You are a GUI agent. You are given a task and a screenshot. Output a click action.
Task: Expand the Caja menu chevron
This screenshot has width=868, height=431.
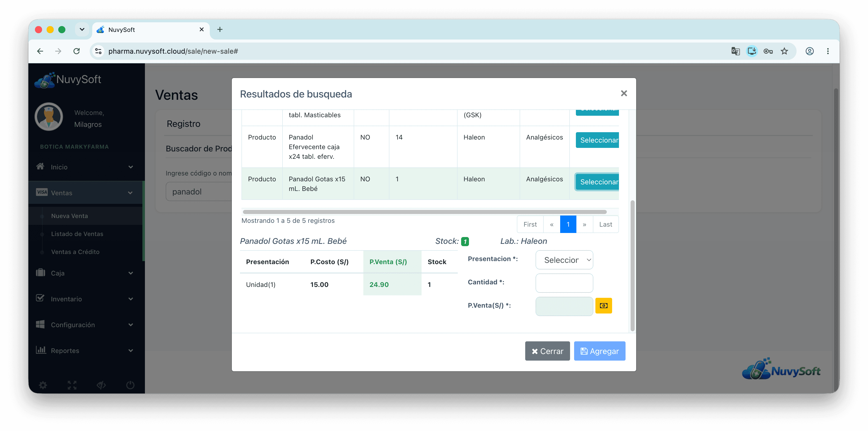[131, 273]
